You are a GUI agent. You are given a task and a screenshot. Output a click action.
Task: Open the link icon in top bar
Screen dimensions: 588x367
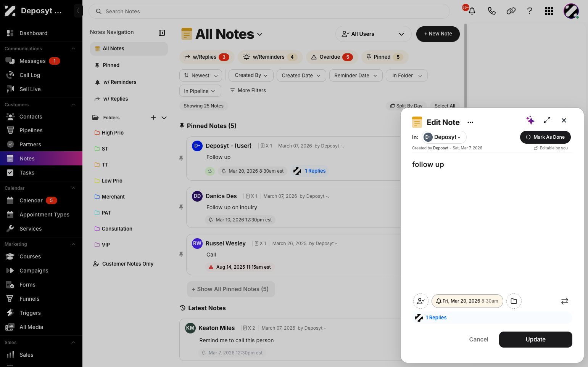tap(511, 11)
